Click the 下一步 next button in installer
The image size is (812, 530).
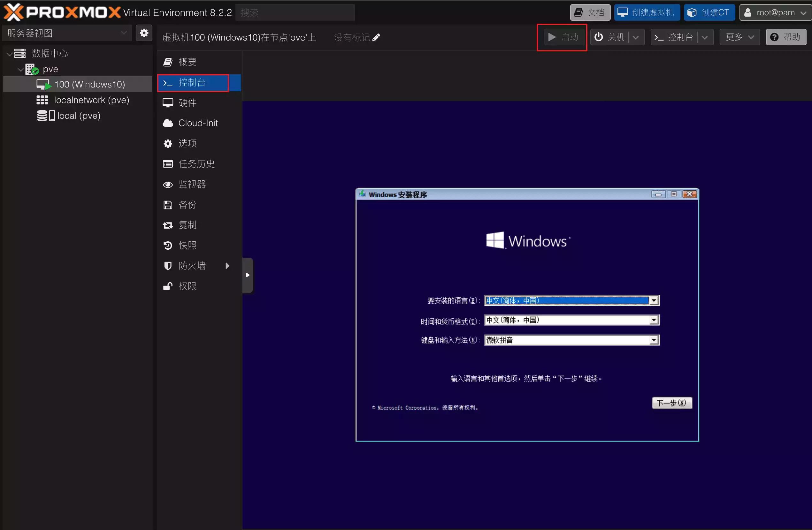672,403
